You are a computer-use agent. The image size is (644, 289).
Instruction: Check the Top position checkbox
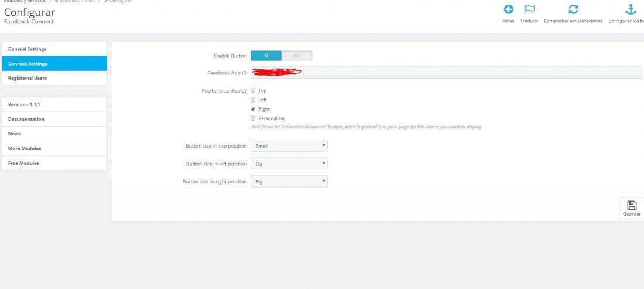point(253,90)
